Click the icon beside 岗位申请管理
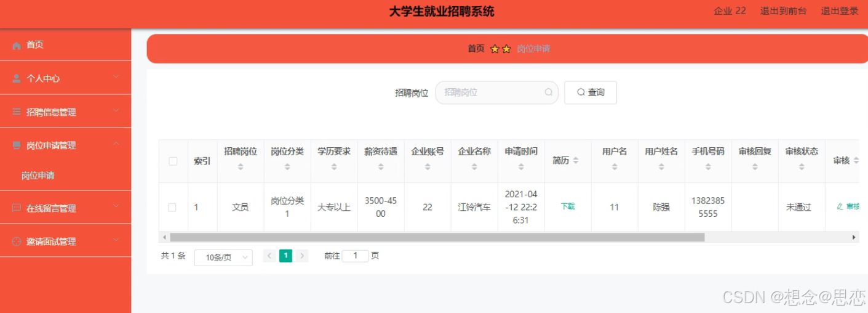Screen dimensions: 868x313 pyautogui.click(x=17, y=145)
